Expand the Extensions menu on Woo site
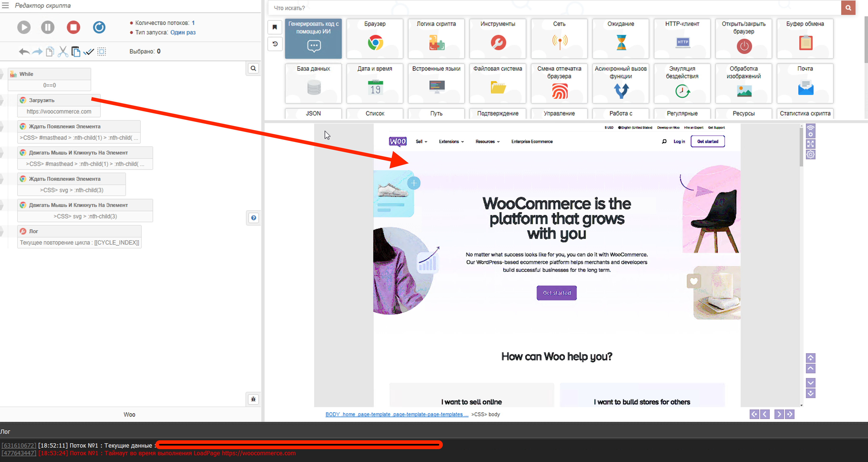868x462 pixels. 451,142
